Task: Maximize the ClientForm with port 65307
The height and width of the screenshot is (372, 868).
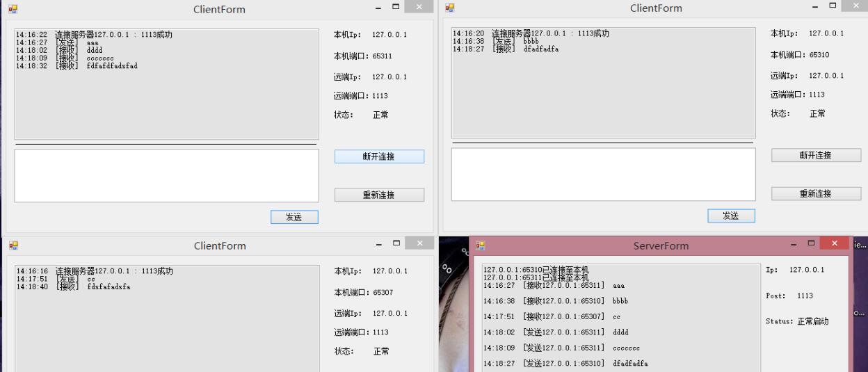Action: (x=396, y=243)
